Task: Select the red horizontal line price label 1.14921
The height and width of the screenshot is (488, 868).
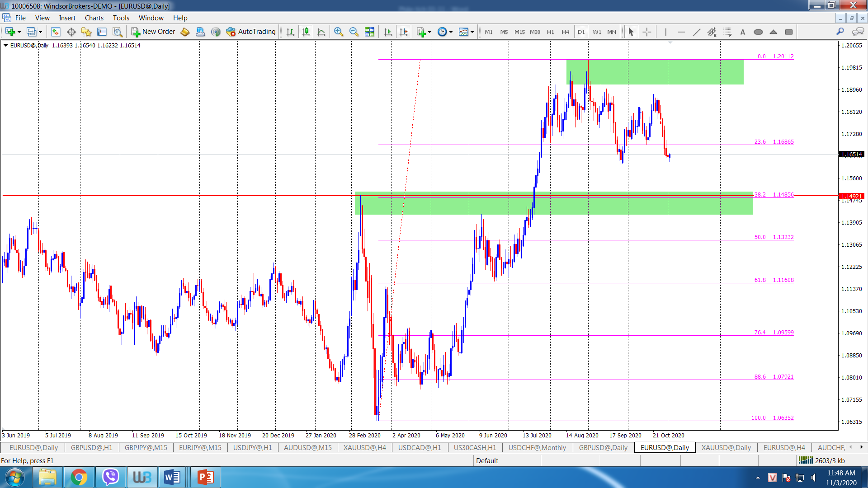Action: click(852, 196)
